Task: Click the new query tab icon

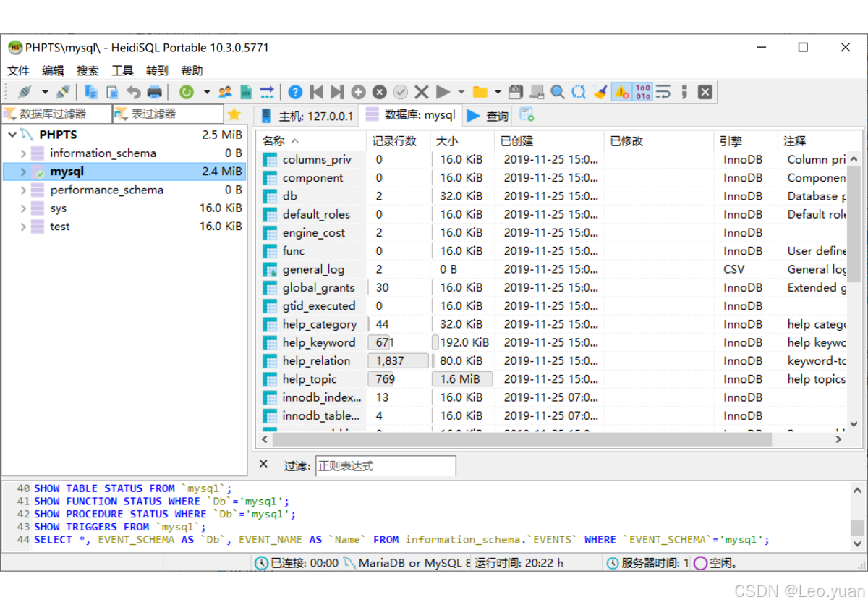Action: click(527, 114)
